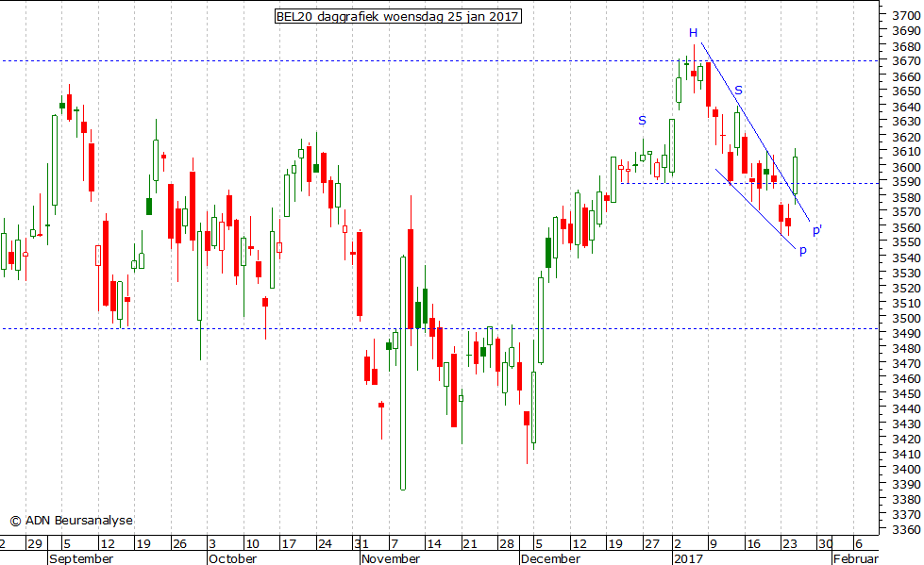This screenshot has height=565, width=924.
Task: Click the 'S' label beside the descending trendline
Action: (x=738, y=91)
